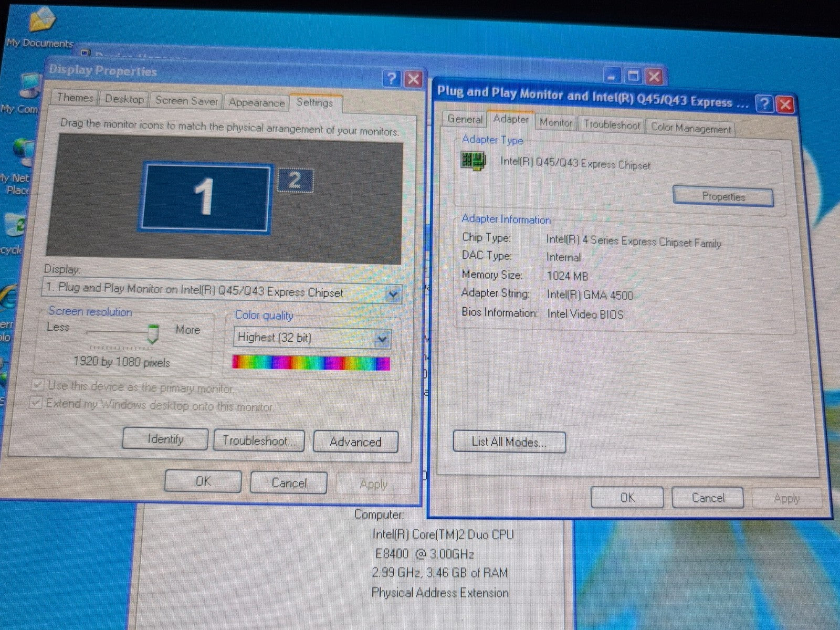This screenshot has width=840, height=630.
Task: Click the screen resolution slider handle
Action: click(x=153, y=333)
